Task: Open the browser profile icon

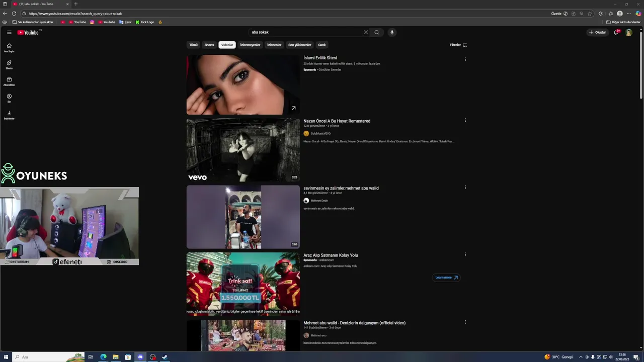Action: 620,14
